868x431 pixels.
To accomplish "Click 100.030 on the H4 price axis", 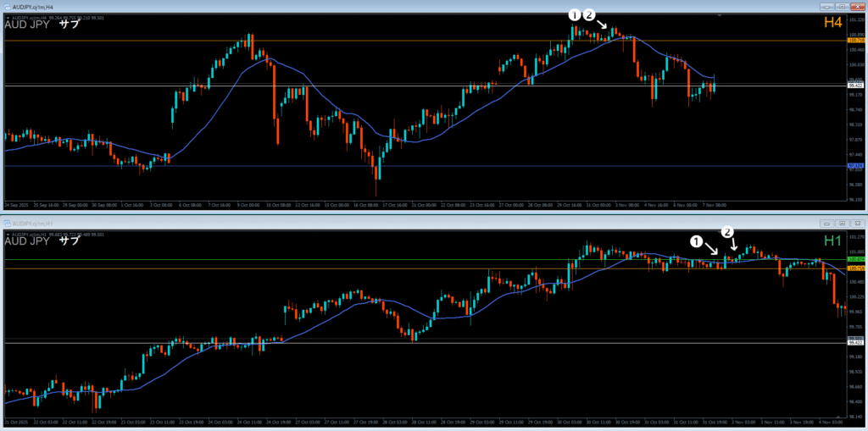I will (856, 64).
